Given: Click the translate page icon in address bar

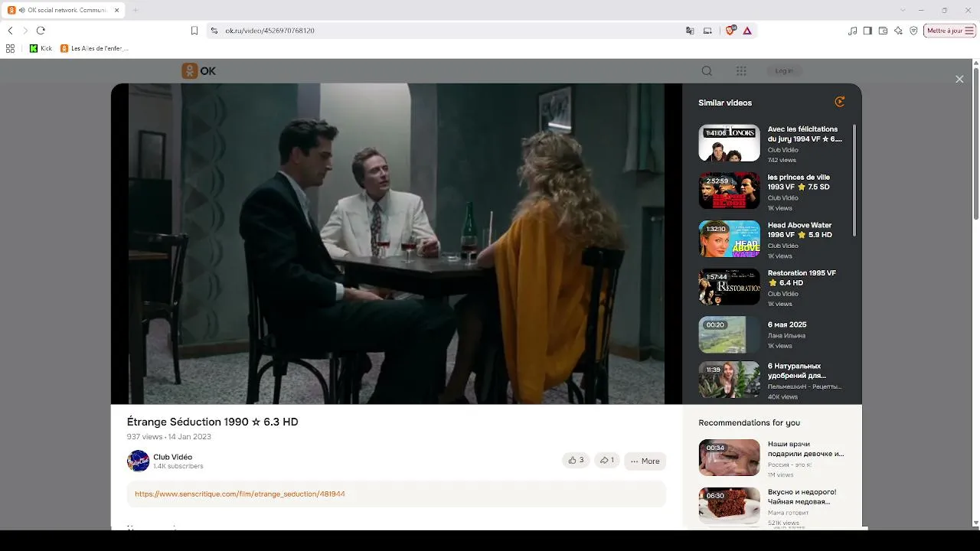Looking at the screenshot, I should point(690,31).
